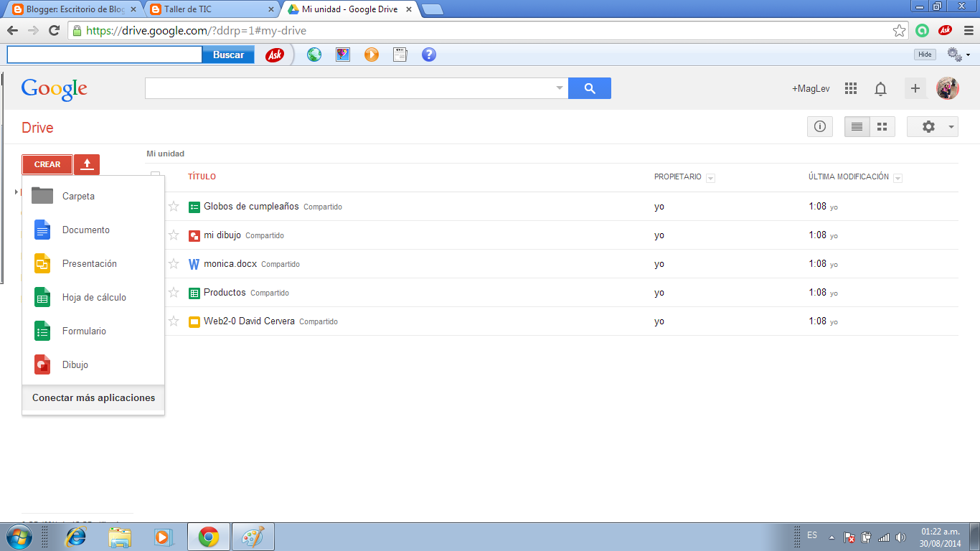This screenshot has width=980, height=551.
Task: Star the Productos file
Action: tap(174, 293)
